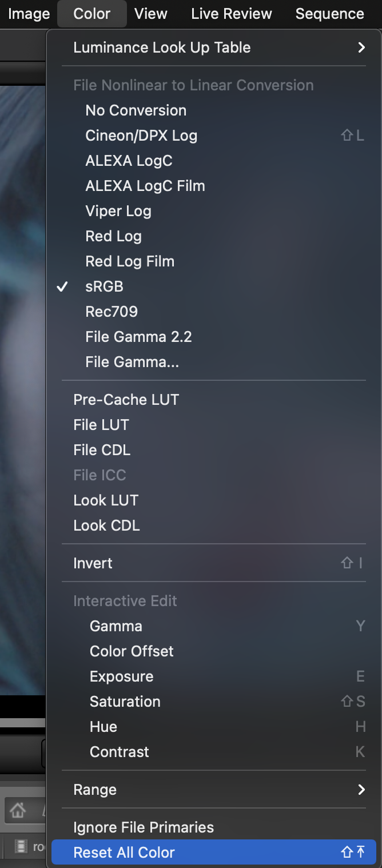
Task: Select the sRGB conversion option
Action: tap(104, 286)
